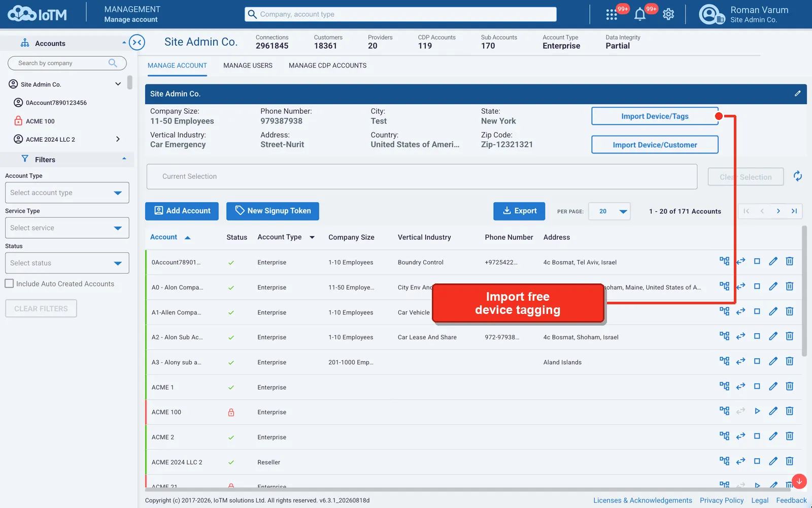This screenshot has width=812, height=508.
Task: Enable Include Auto Created Accounts checkbox
Action: (x=9, y=283)
